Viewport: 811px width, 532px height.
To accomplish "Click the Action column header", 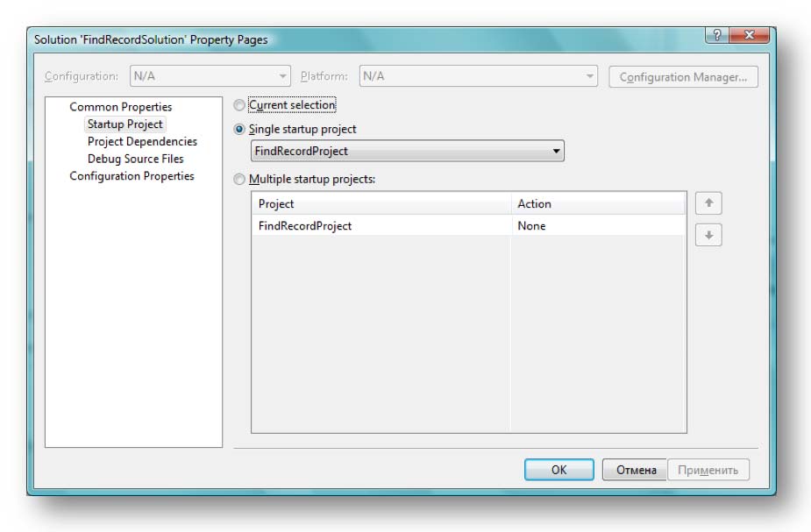I will tap(598, 203).
